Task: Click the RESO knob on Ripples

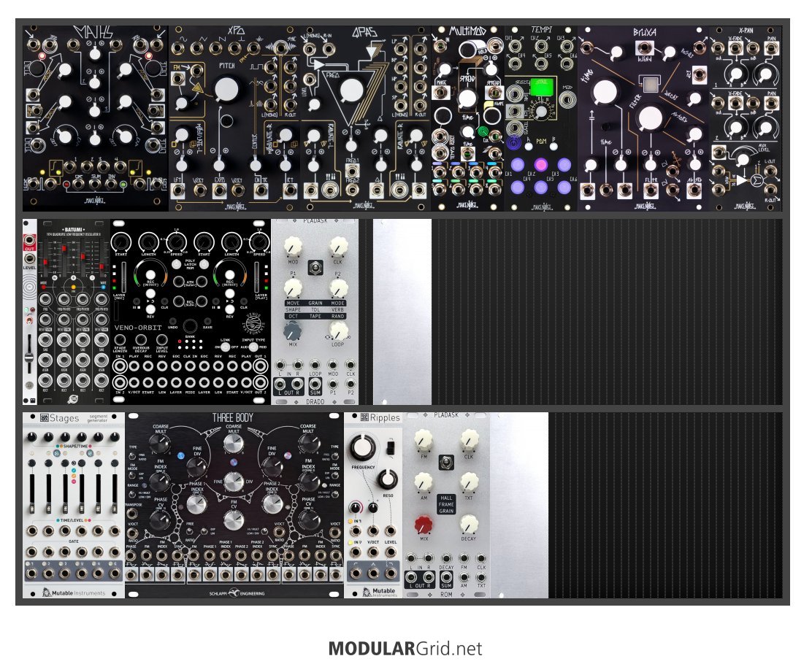Action: 388,479
